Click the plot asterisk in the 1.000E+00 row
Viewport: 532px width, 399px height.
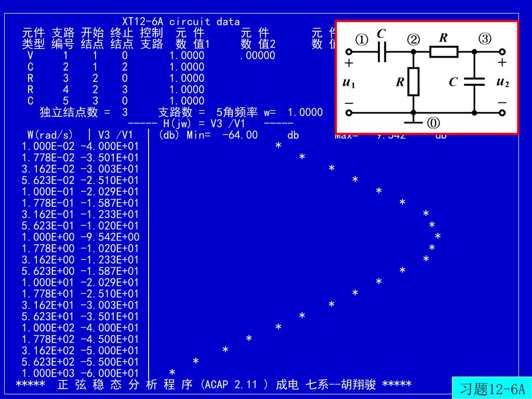[437, 236]
